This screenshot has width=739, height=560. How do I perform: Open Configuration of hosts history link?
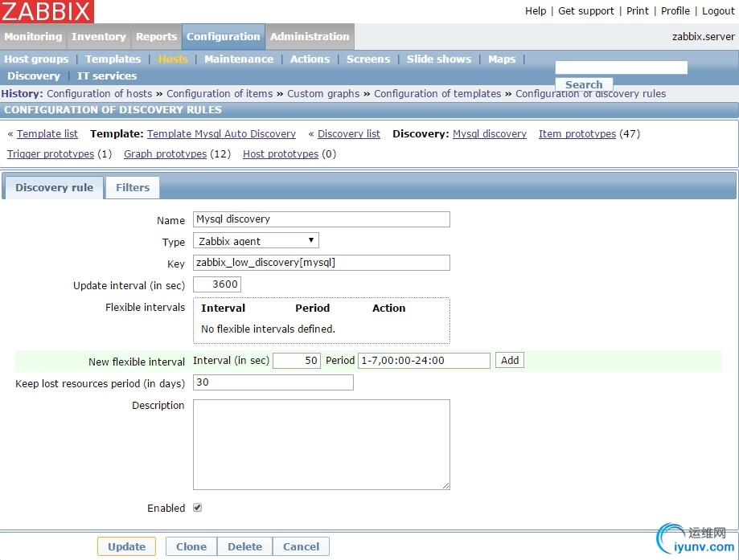100,94
